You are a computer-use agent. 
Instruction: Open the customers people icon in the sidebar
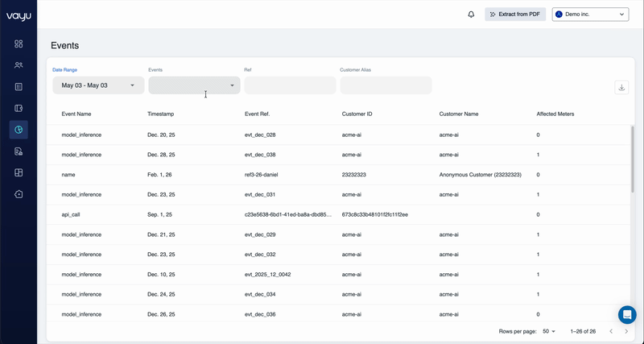coord(19,65)
